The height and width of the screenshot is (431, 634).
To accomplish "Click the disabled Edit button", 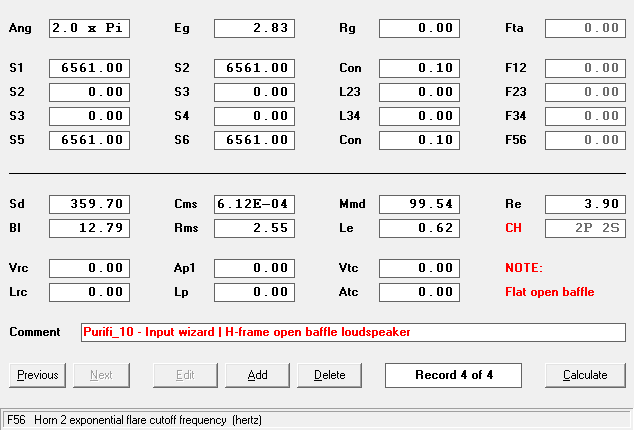I will coord(185,375).
